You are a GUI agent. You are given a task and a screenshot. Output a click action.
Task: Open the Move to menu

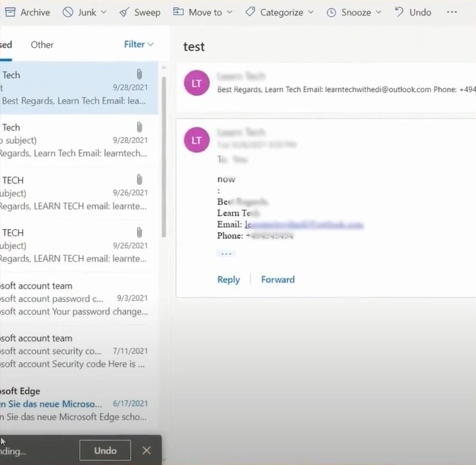[203, 12]
